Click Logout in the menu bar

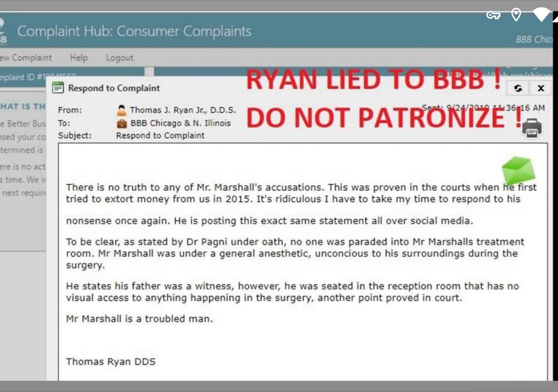120,58
